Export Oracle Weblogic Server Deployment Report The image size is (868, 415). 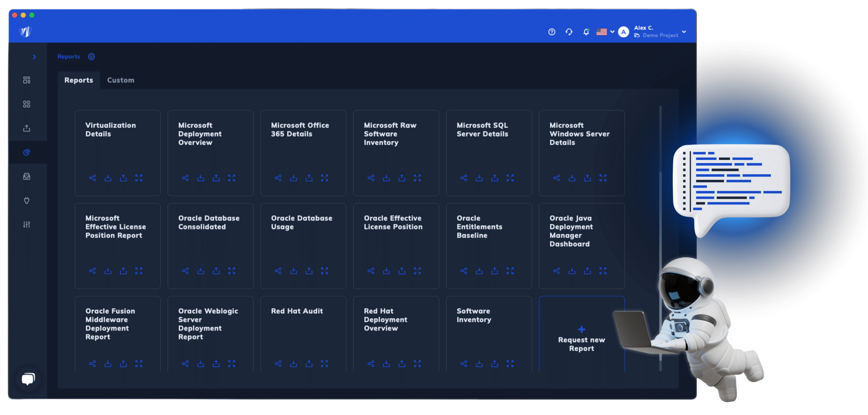(216, 364)
